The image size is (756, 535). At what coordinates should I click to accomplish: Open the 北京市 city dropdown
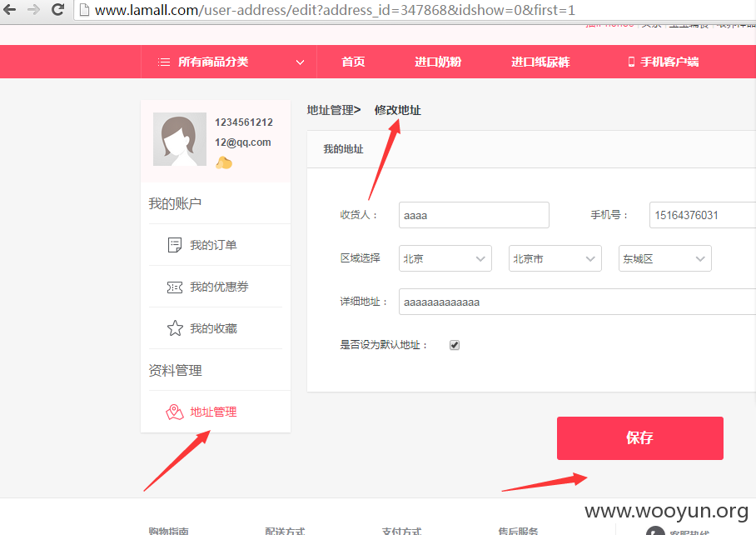click(555, 258)
